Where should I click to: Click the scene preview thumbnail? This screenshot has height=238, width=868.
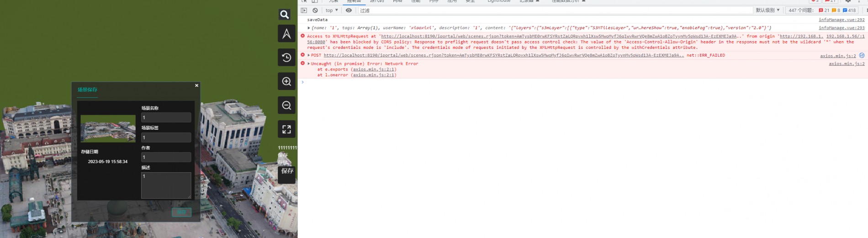click(108, 128)
